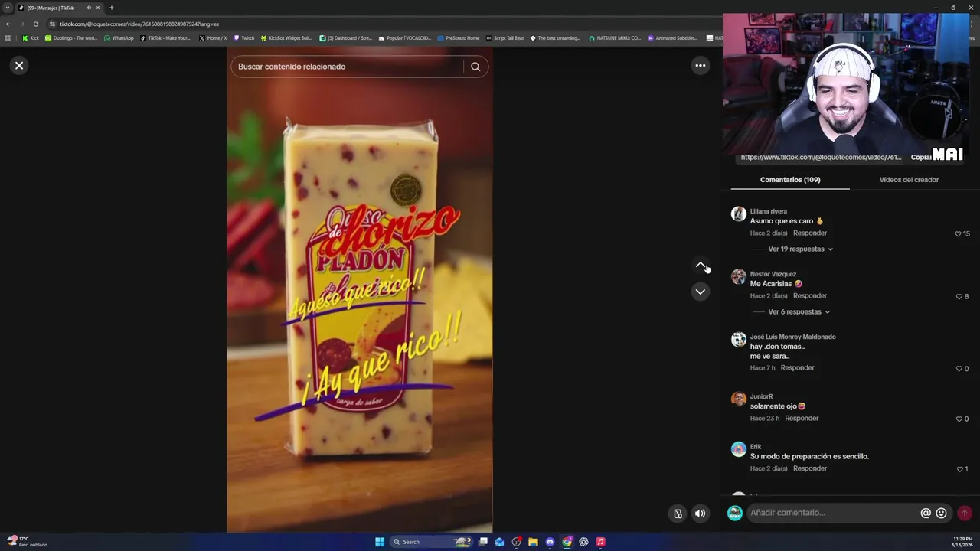Go back with the browser back arrow

pos(8,24)
